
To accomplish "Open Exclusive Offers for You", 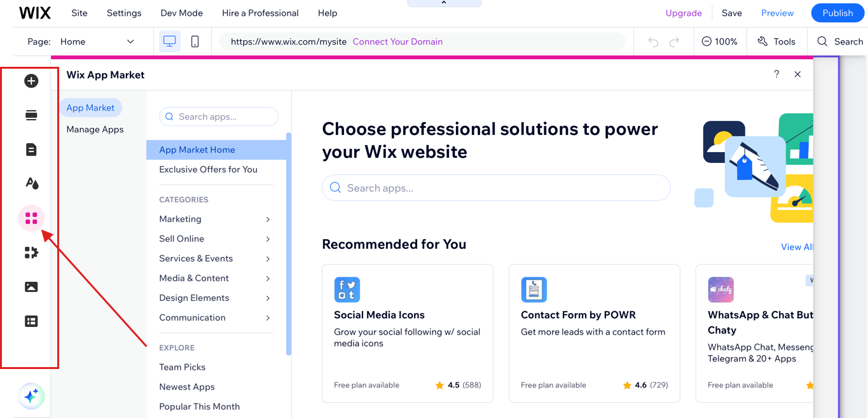I will 208,169.
